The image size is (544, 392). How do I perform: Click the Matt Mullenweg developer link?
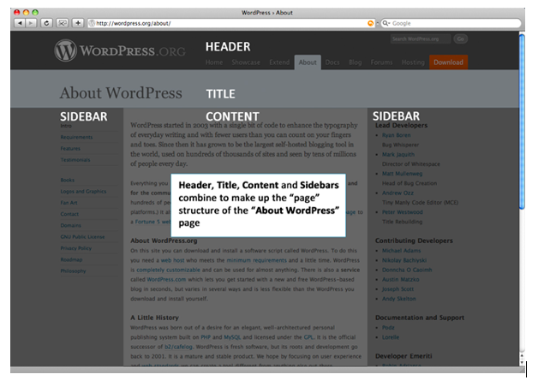pyautogui.click(x=402, y=174)
